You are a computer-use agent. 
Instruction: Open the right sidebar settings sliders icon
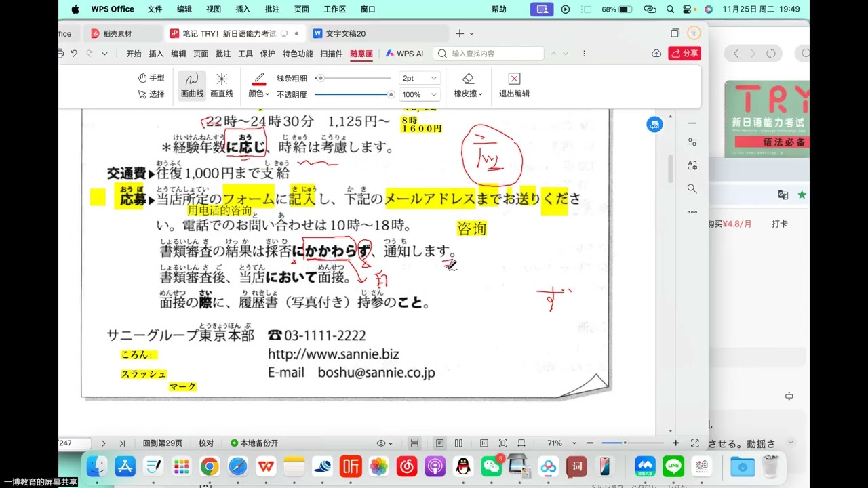pos(692,142)
